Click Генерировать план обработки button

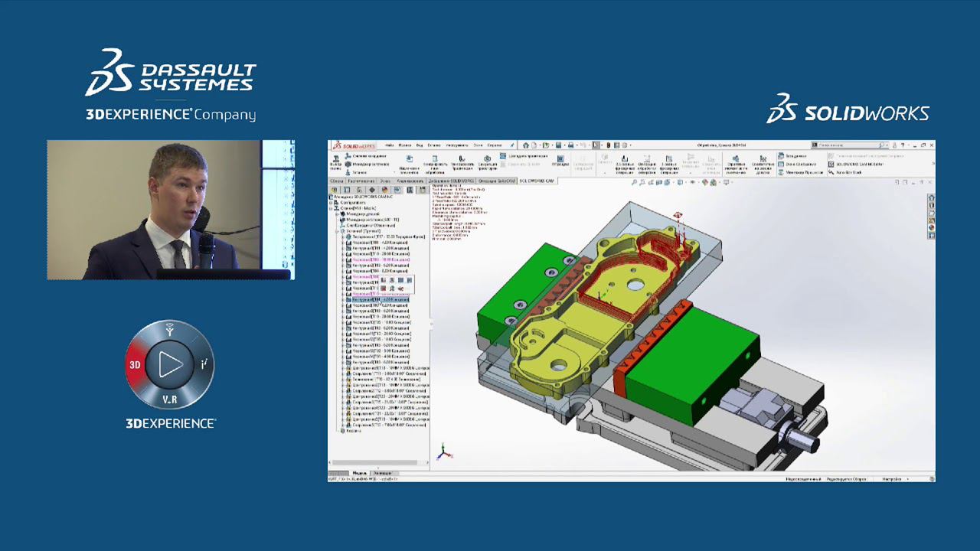[435, 163]
